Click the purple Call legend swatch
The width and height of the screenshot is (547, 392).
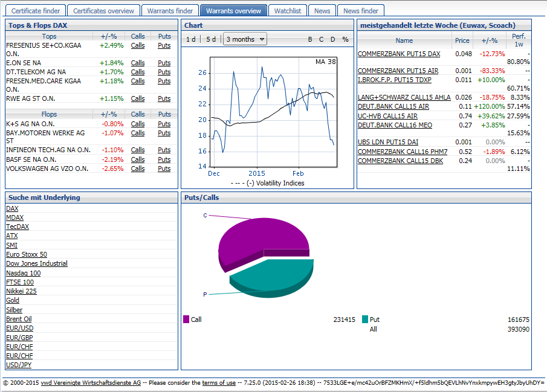pos(186,320)
